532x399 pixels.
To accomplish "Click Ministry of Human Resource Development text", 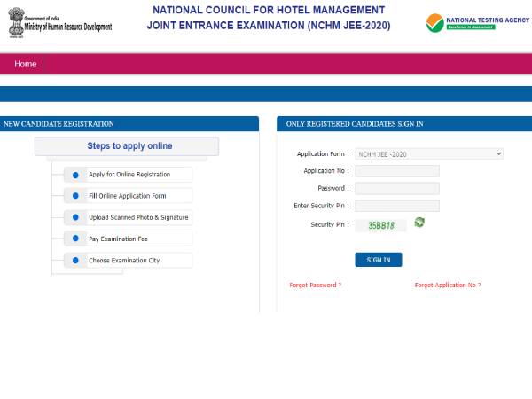I will click(68, 27).
